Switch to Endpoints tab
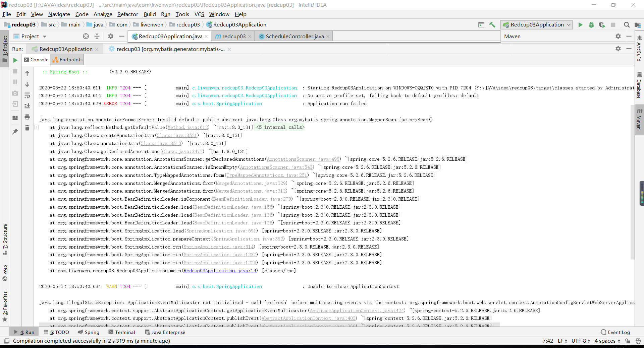Screen dimensions: 644x348 click(x=67, y=60)
